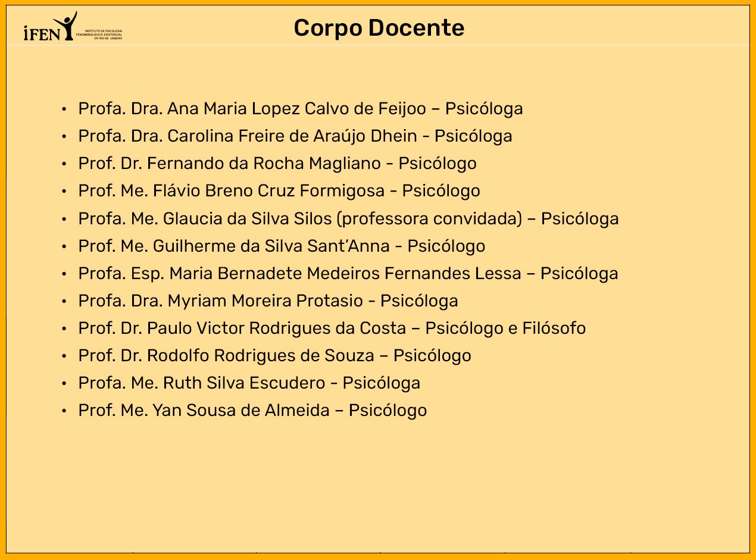The width and height of the screenshot is (756, 560).
Task: Select Ana Maria Lopez Calvo de Feijoo line
Action: tap(300, 109)
